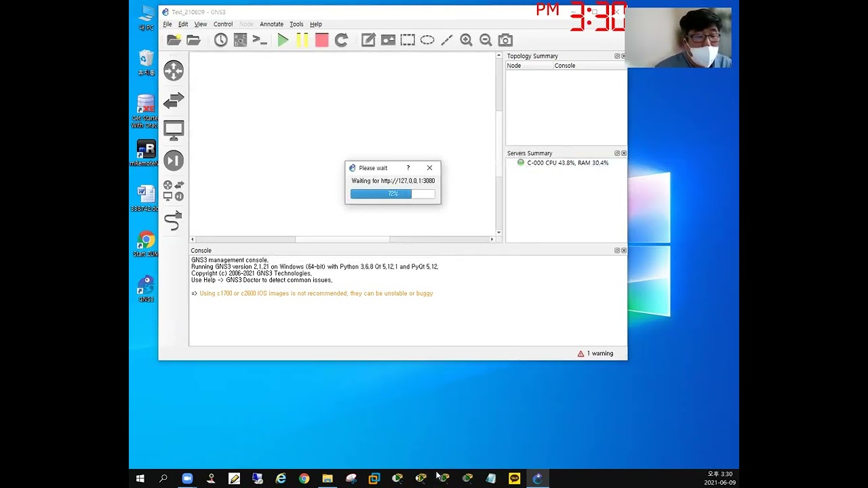Take a screenshot with the camera icon
The image size is (868, 488).
pos(505,40)
